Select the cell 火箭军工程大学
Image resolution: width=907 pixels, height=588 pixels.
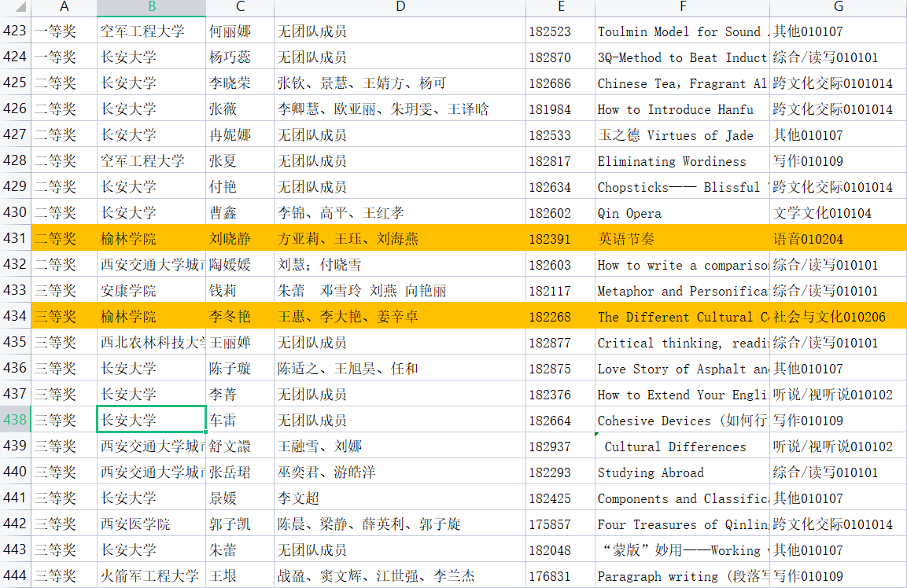tap(151, 576)
